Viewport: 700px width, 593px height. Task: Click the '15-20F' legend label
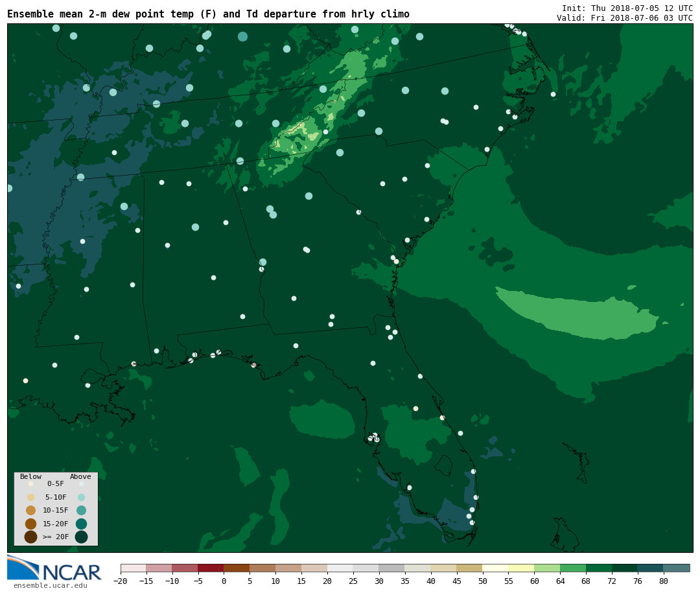(56, 524)
